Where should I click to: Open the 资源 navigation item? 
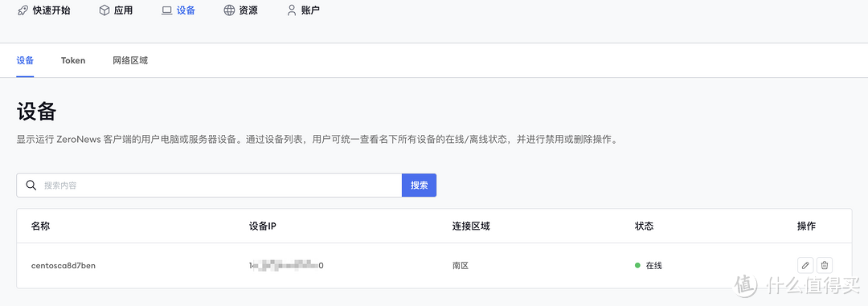click(x=240, y=10)
